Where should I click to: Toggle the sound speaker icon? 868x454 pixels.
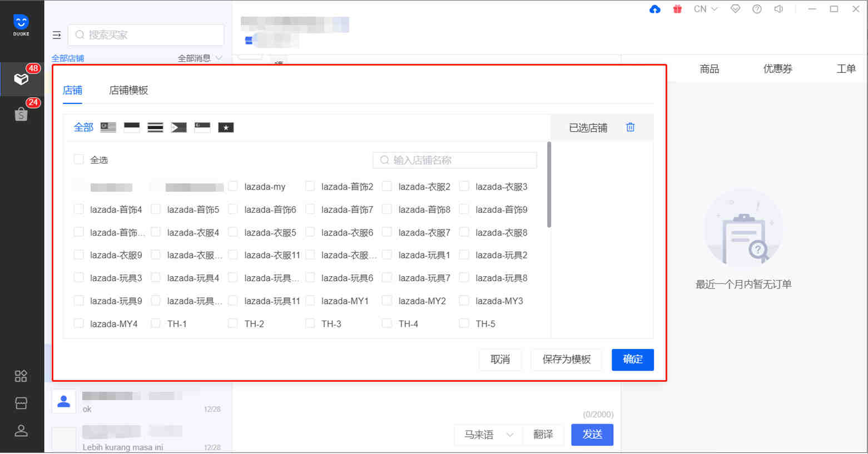[x=778, y=9]
